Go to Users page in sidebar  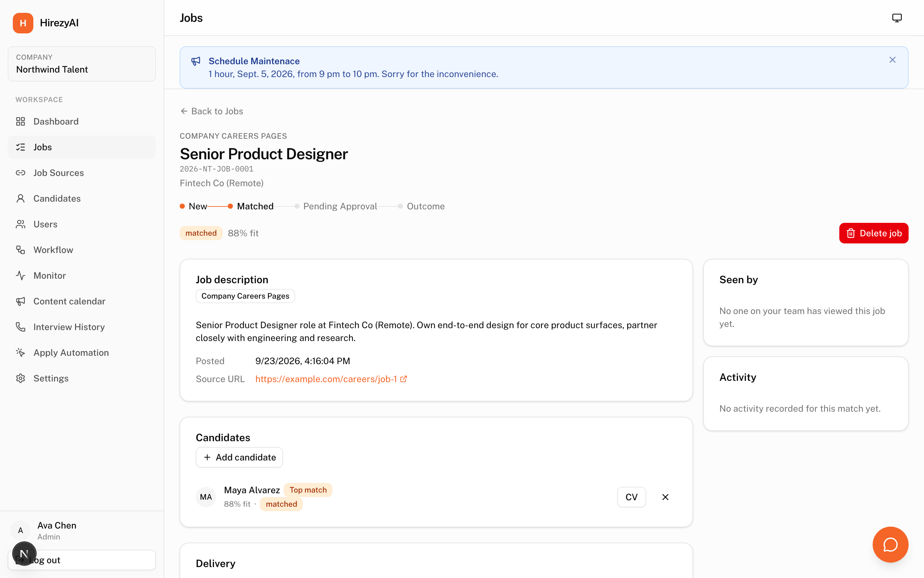(82, 224)
